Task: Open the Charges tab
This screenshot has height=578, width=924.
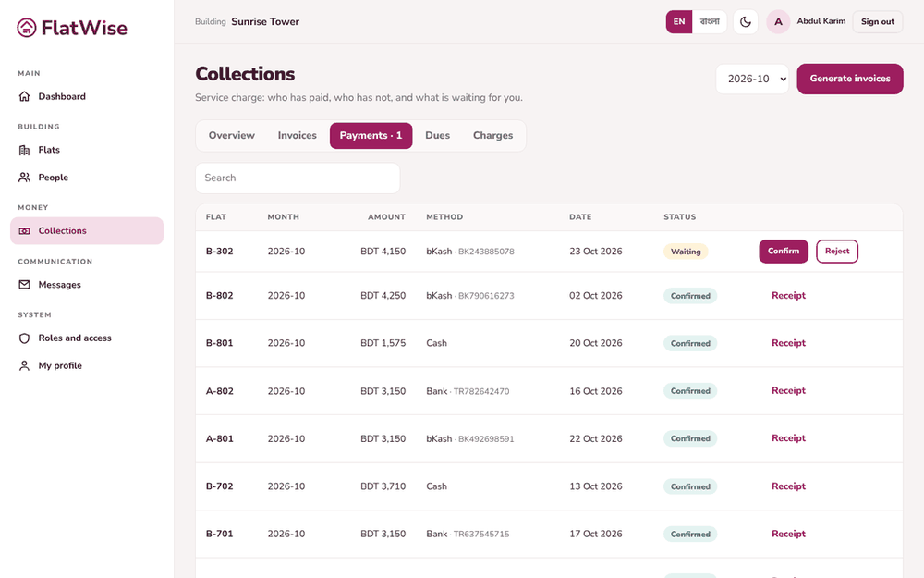Action: 492,136
